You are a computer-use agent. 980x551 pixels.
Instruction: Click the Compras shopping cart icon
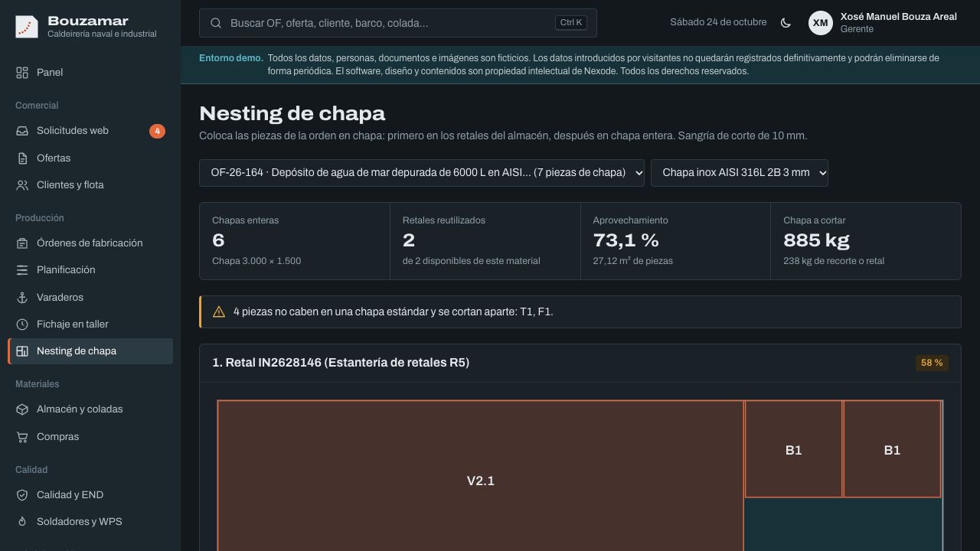click(x=22, y=437)
